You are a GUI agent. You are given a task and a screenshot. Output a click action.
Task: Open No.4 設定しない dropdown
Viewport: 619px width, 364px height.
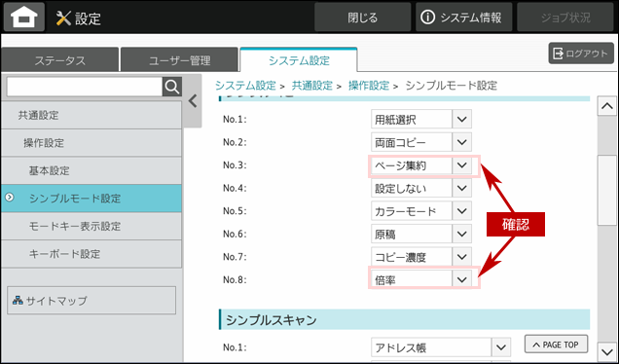[421, 188]
